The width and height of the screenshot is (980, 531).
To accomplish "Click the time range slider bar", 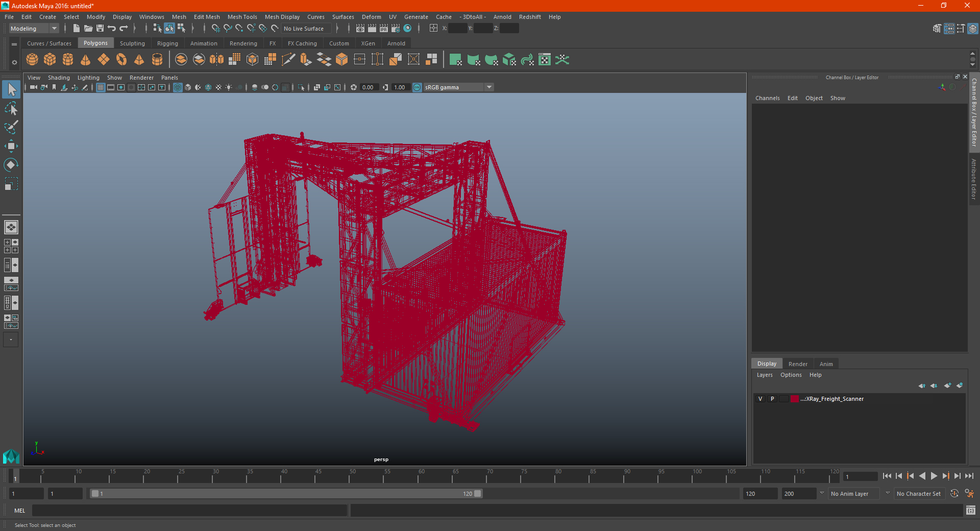I will coord(286,494).
